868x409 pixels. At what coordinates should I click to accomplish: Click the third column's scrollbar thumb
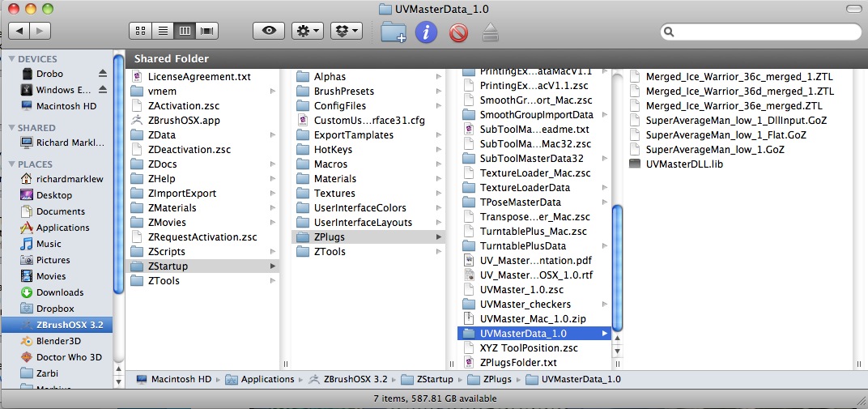pyautogui.click(x=617, y=268)
